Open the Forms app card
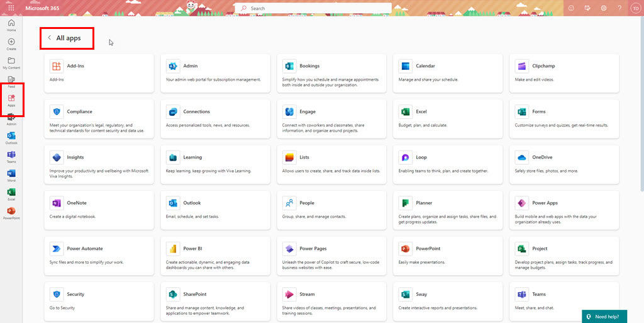The width and height of the screenshot is (644, 323). 564,119
